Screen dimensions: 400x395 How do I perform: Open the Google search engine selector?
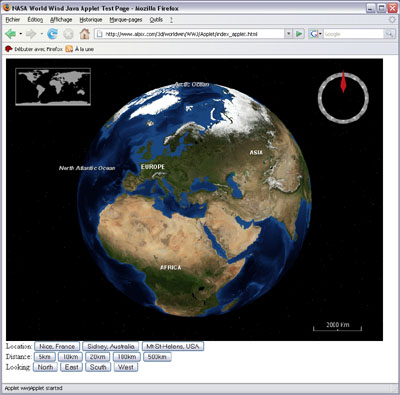coord(315,34)
